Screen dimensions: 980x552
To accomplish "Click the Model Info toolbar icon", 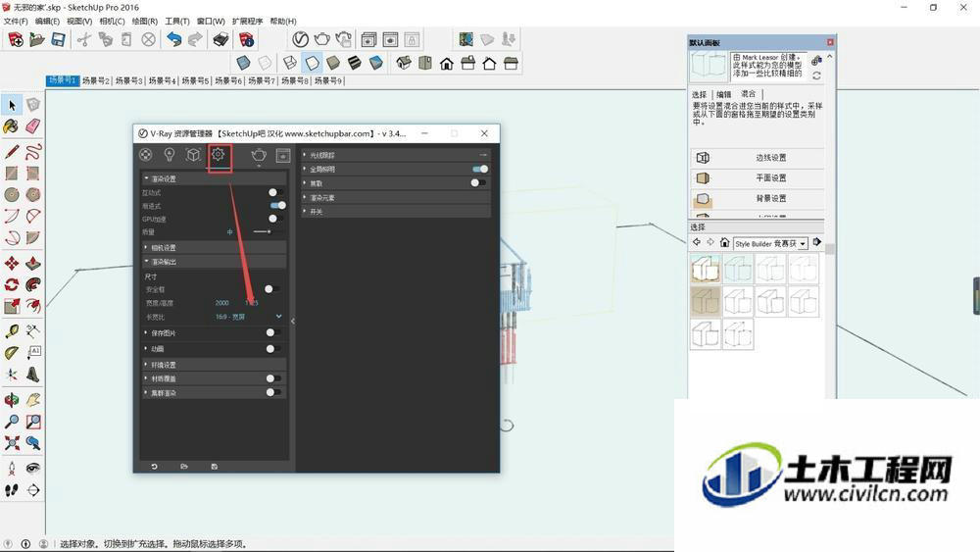I will [x=247, y=40].
